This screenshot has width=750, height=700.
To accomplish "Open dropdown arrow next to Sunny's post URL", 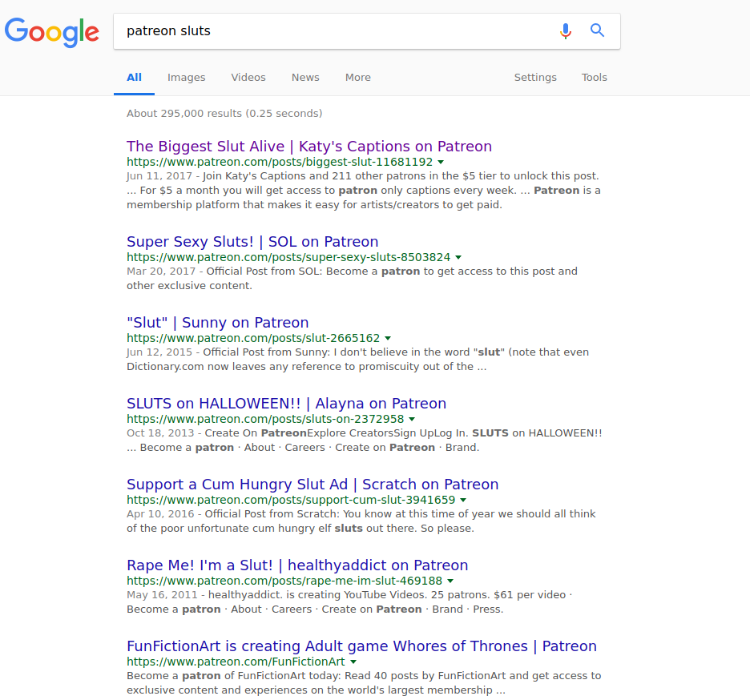I will (x=388, y=339).
